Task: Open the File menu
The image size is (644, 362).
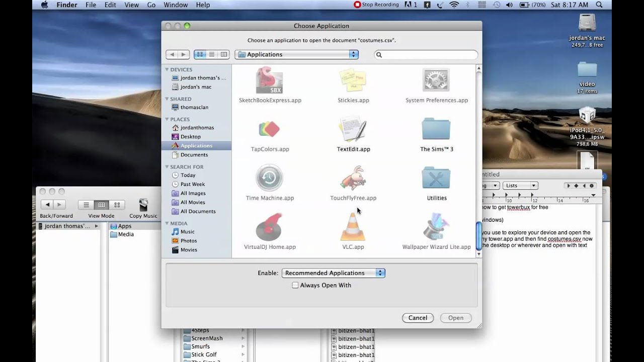Action: [91, 5]
